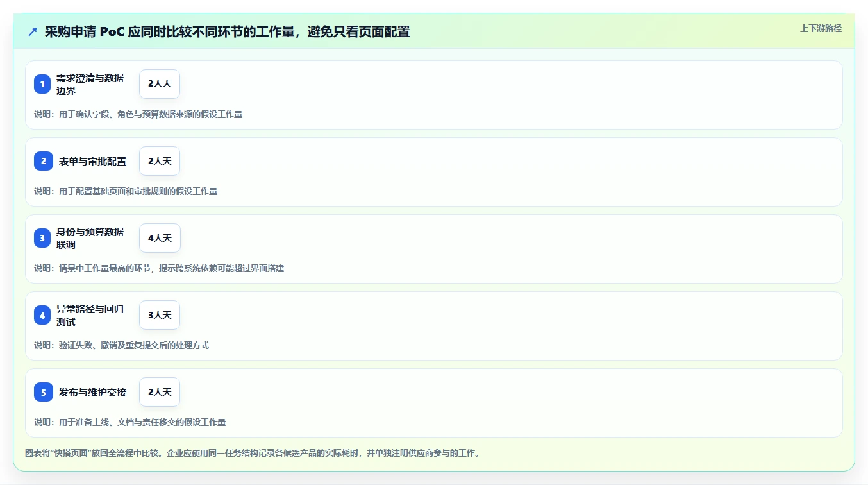Click the 异常路径与回归测试 step title

90,315
